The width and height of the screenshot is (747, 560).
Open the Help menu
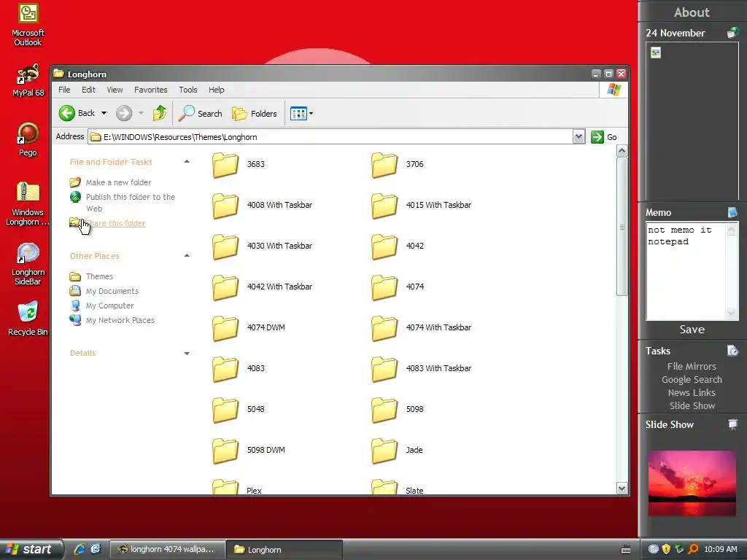click(216, 90)
